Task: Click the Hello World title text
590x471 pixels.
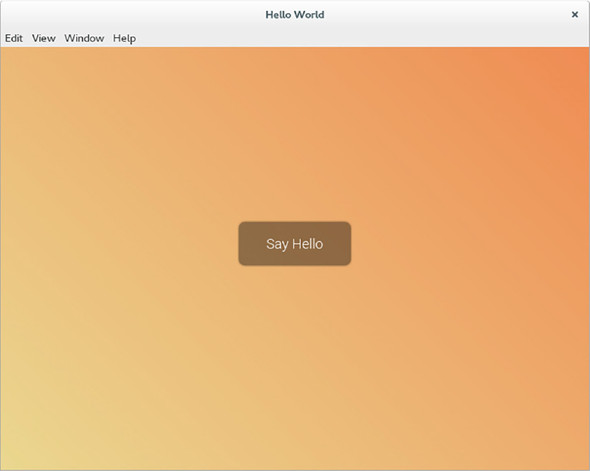Action: click(x=295, y=15)
